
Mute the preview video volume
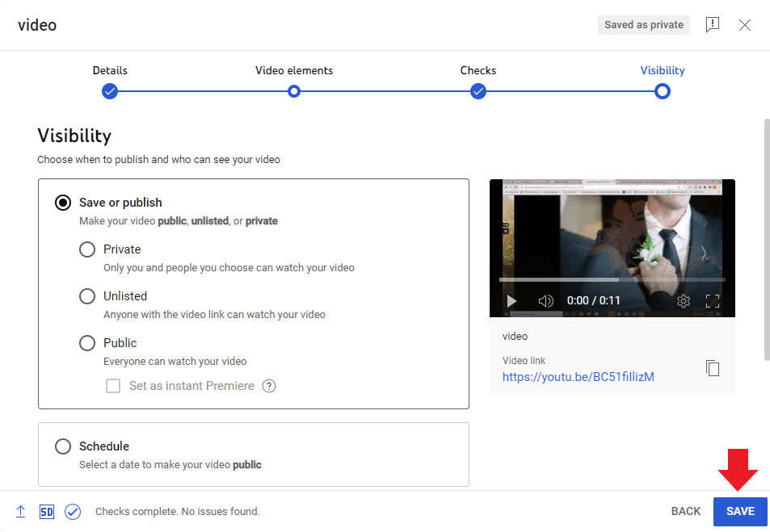pyautogui.click(x=545, y=300)
